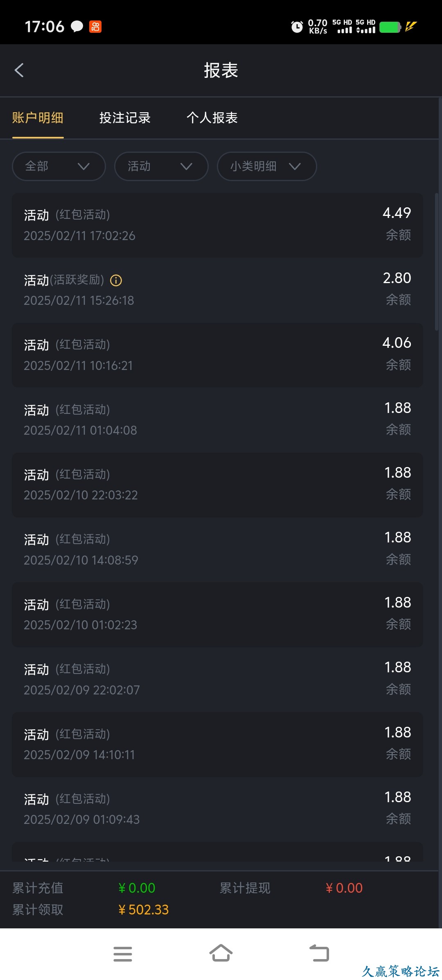Open the 4.06 红包活动 entry
Image resolution: width=442 pixels, height=980 pixels.
pyautogui.click(x=217, y=355)
